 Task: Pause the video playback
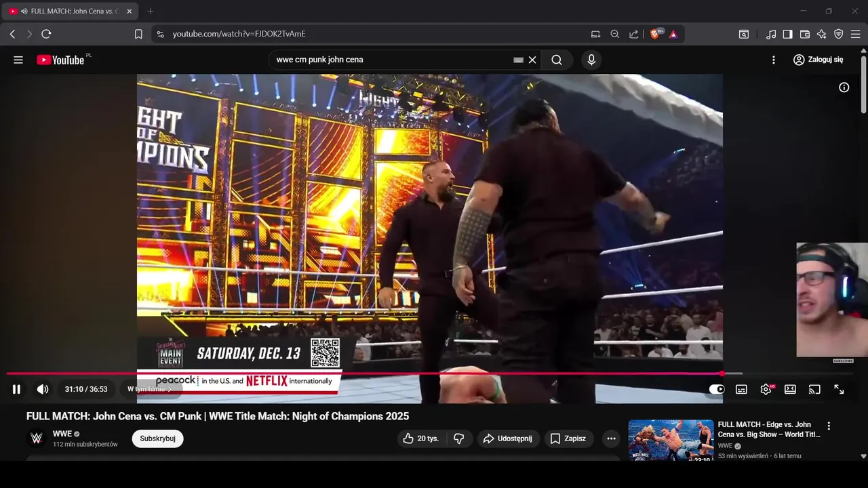(x=16, y=389)
